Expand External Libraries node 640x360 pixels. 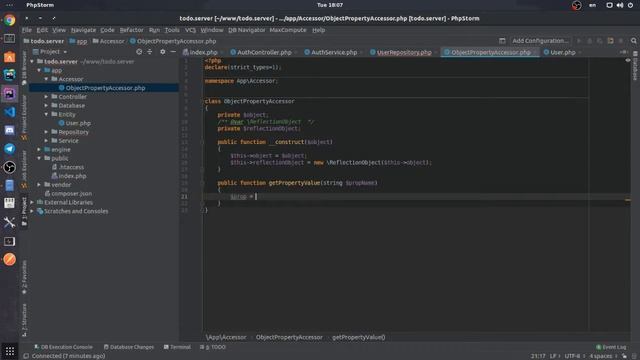pos(32,202)
